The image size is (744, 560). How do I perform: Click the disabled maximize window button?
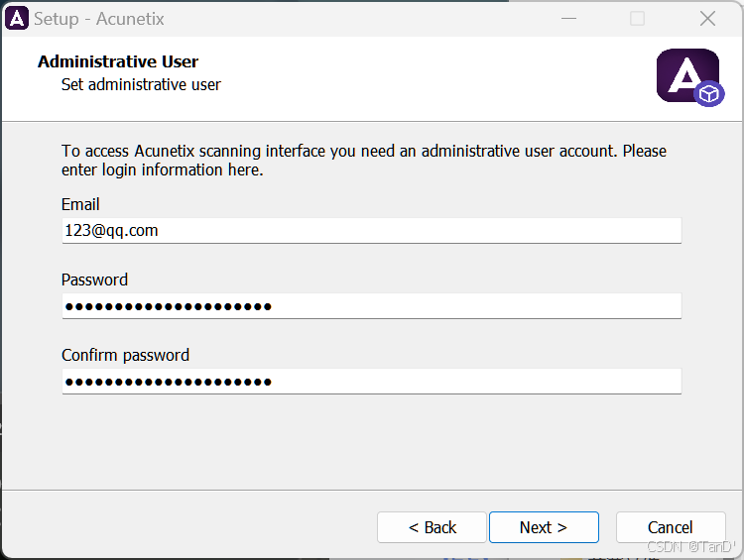[x=637, y=19]
